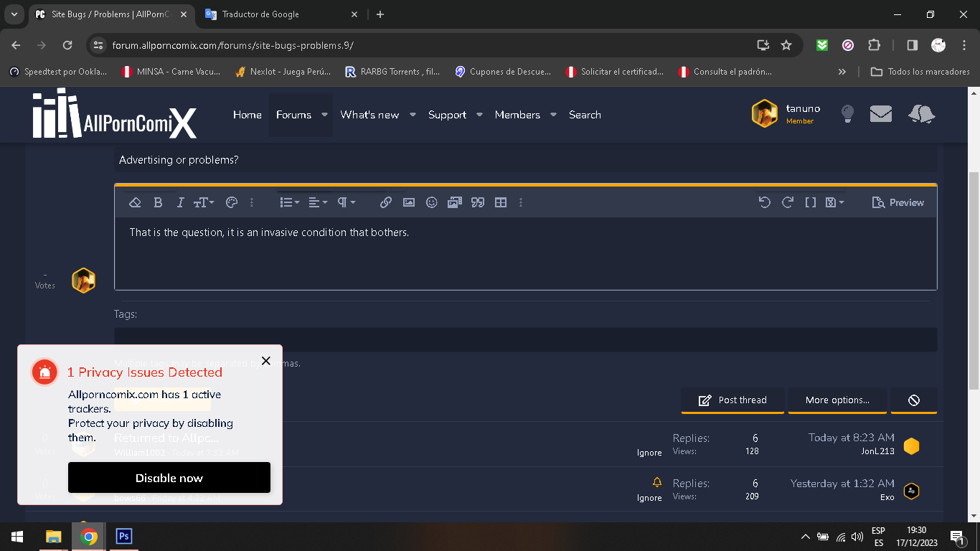Toggle BB code mode with the brackets icon

point(810,203)
